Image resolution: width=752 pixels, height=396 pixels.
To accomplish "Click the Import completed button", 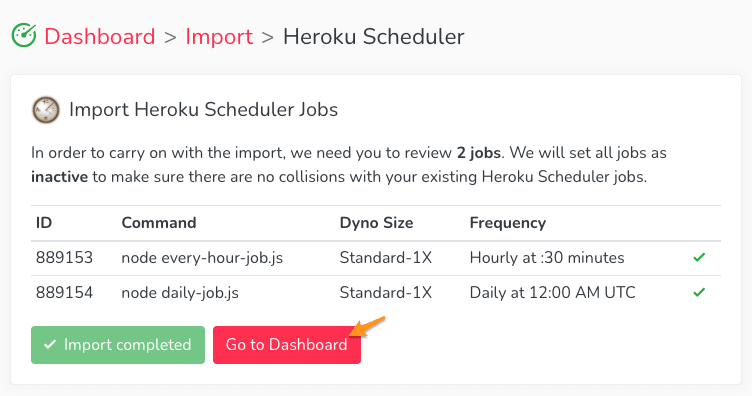I will [118, 345].
